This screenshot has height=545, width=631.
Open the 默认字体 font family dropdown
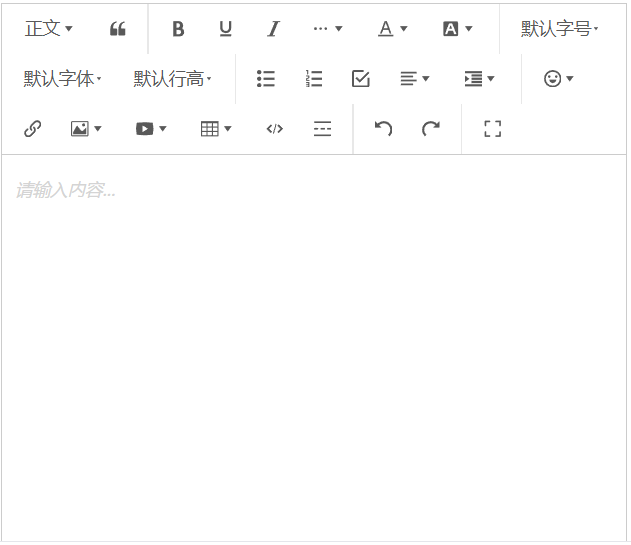(x=62, y=79)
